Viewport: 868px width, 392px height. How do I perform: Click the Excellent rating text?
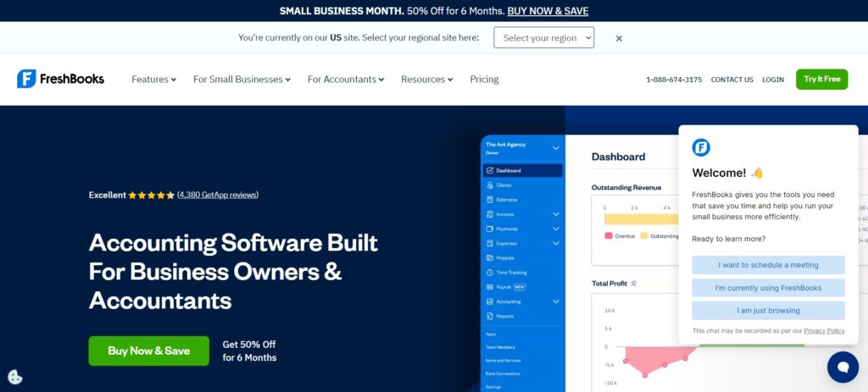[x=108, y=195]
